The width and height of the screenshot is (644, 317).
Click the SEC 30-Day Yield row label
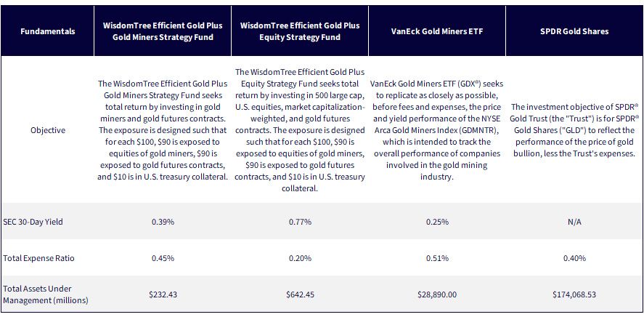pos(33,222)
